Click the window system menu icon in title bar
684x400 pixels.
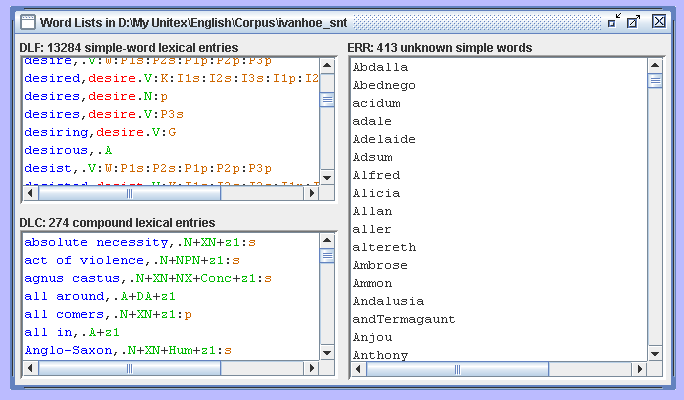[28, 22]
